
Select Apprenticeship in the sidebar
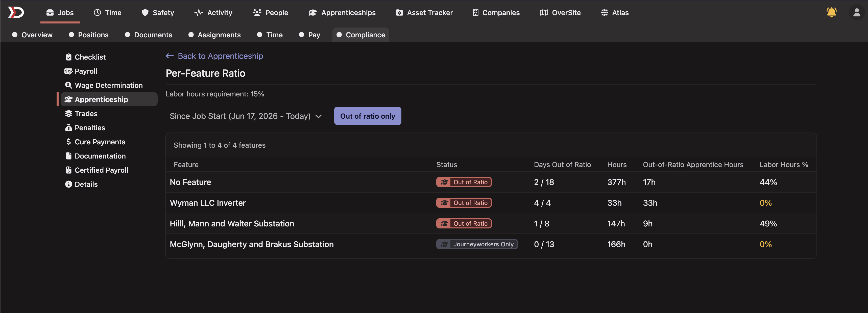109,99
